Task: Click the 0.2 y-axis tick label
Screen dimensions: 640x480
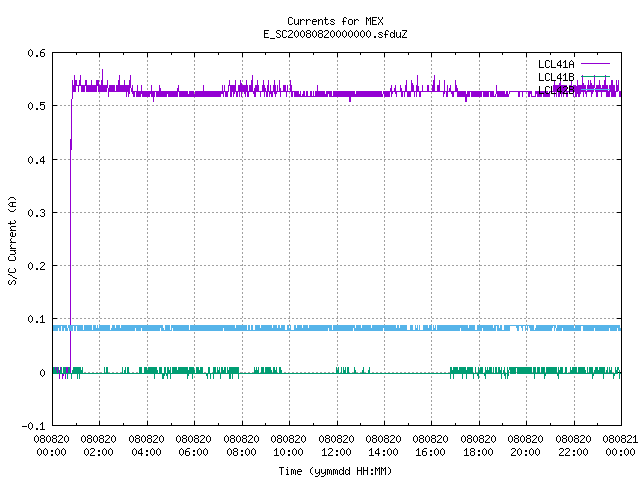Action: pos(37,266)
